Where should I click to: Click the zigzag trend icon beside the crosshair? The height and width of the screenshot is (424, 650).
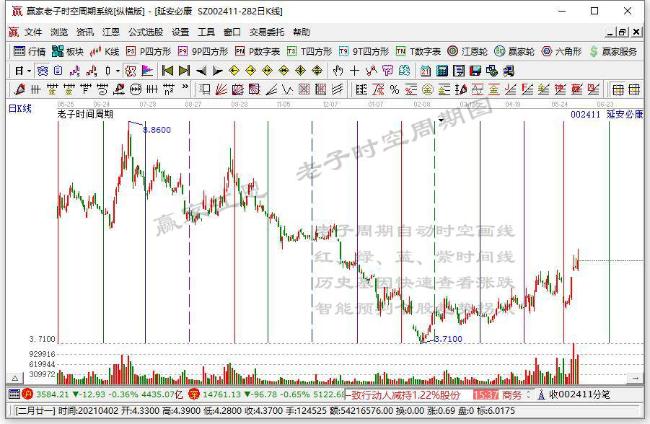371,71
